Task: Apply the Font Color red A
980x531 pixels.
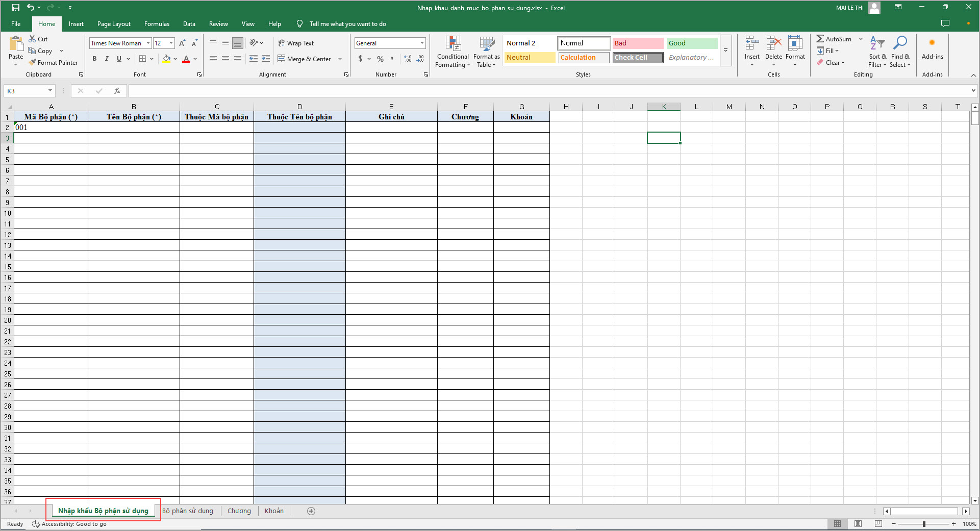Action: pyautogui.click(x=186, y=59)
